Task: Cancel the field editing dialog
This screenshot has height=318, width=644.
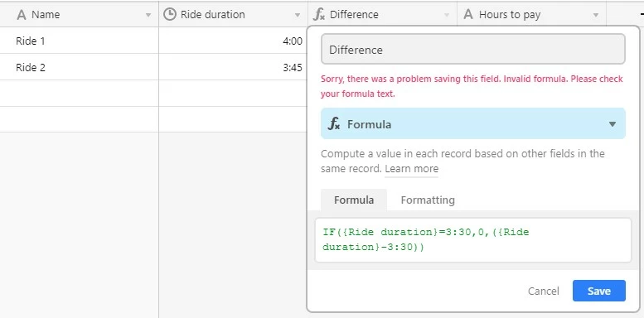Action: [544, 291]
